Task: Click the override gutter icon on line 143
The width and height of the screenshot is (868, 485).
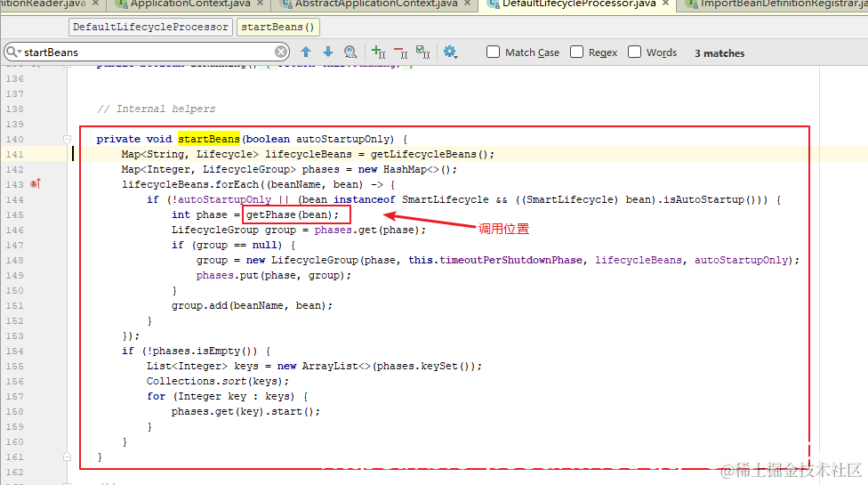Action: point(36,184)
